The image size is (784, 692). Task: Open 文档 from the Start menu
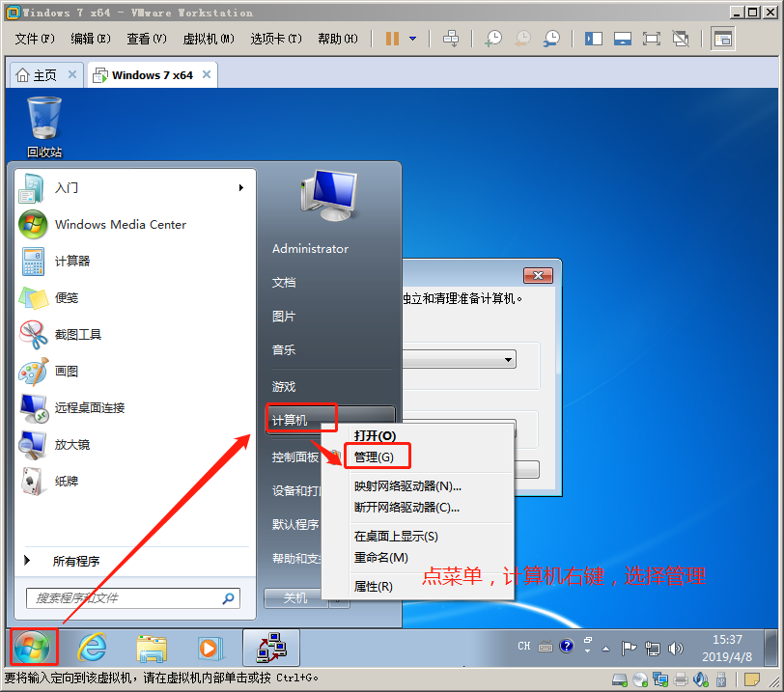pyautogui.click(x=284, y=283)
